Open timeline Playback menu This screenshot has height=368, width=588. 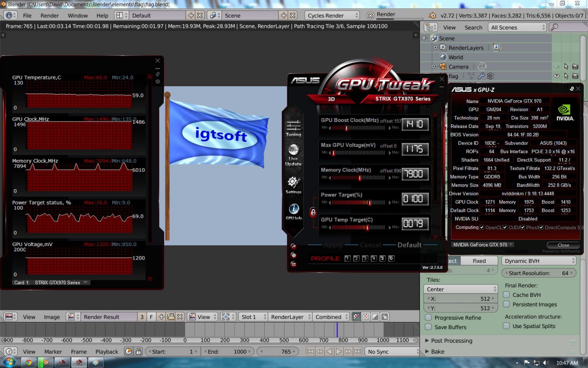pyautogui.click(x=107, y=352)
